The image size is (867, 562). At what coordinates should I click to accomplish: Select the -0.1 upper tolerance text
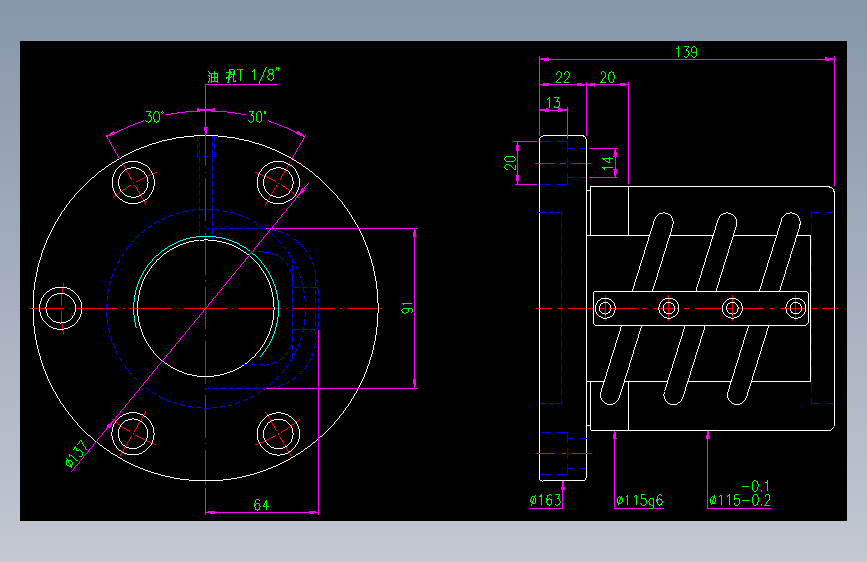click(755, 486)
